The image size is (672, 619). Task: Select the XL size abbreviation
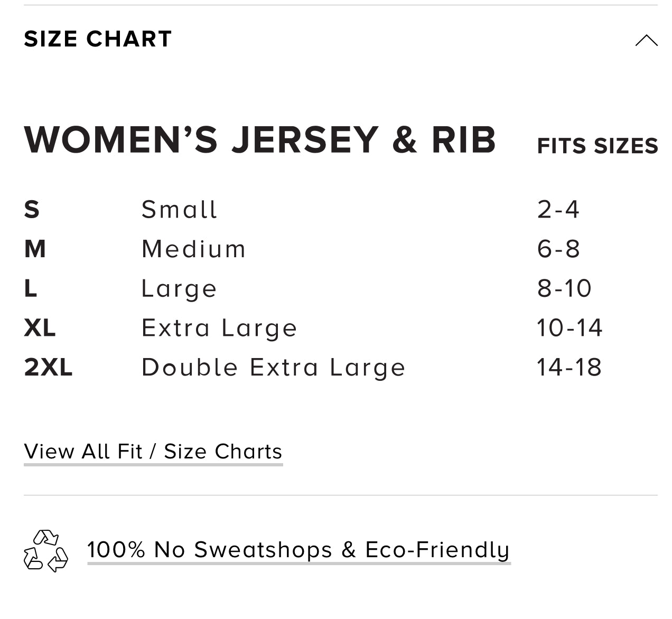pos(40,328)
